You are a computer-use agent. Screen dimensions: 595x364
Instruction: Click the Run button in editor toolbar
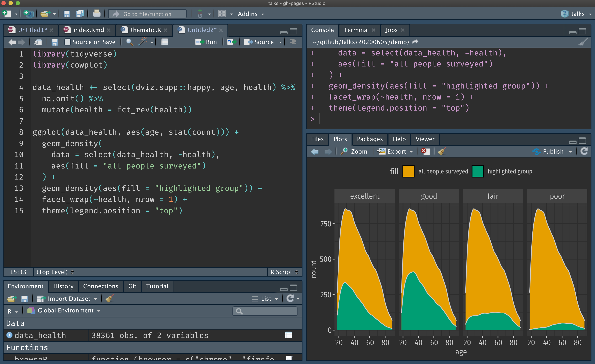point(206,42)
